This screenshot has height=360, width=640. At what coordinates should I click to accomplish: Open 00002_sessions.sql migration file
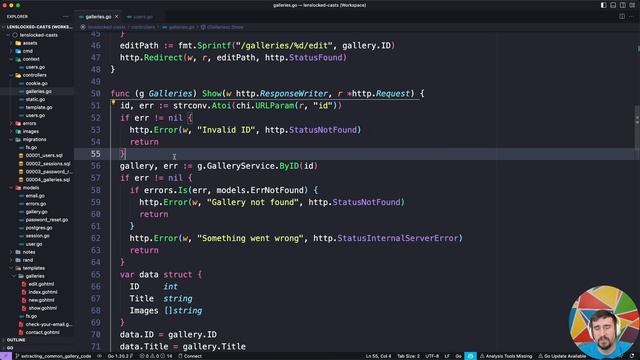pos(37,164)
